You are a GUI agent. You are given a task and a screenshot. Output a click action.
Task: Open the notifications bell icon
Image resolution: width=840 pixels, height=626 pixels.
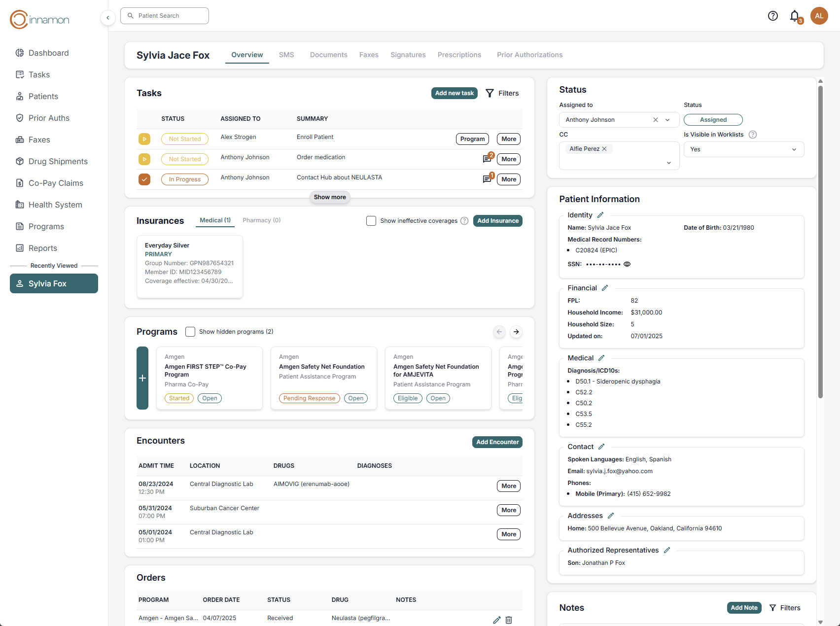(x=794, y=16)
